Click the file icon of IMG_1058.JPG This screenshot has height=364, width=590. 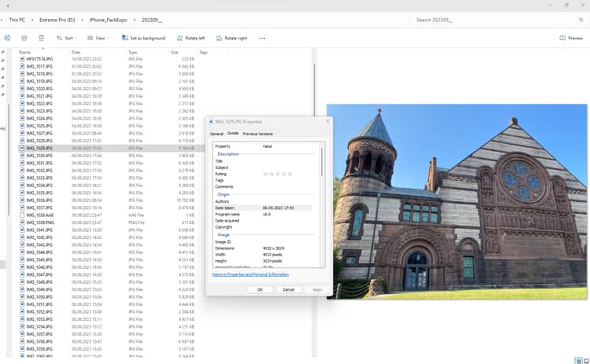[22, 341]
